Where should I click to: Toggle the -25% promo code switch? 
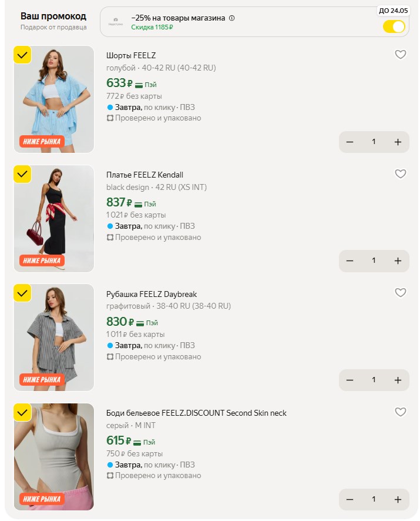(x=394, y=26)
